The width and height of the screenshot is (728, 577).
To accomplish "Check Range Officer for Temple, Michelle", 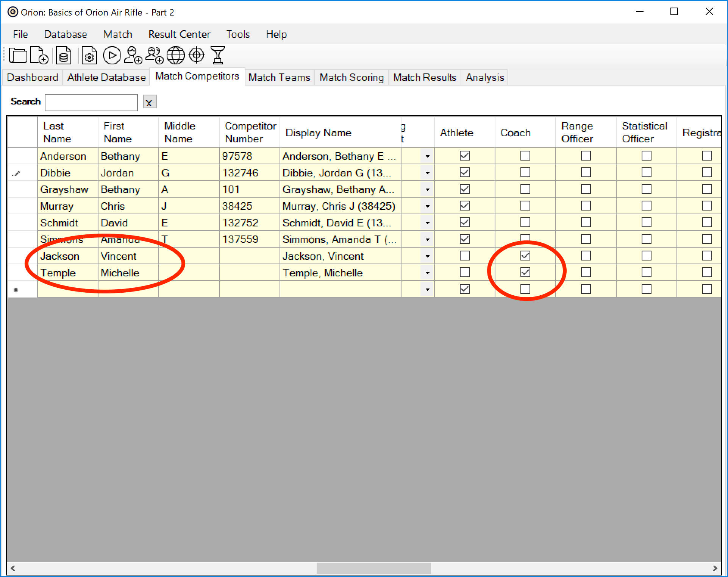I will (586, 272).
